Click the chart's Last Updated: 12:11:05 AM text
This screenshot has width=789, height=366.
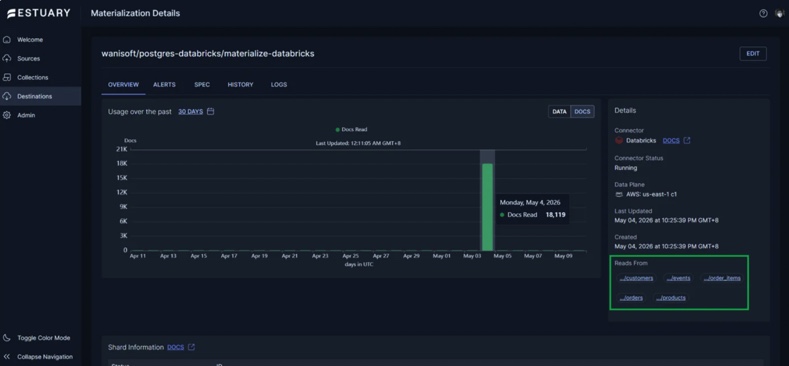(358, 143)
